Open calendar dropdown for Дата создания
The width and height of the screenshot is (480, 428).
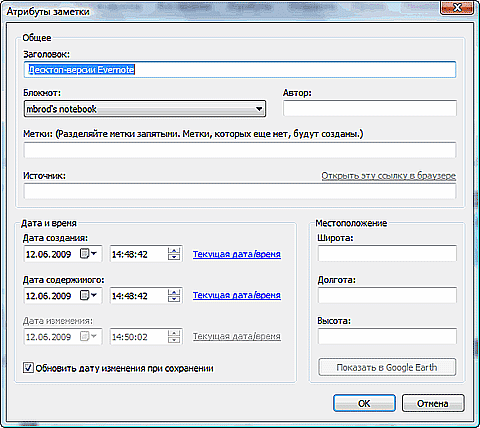tap(88, 254)
